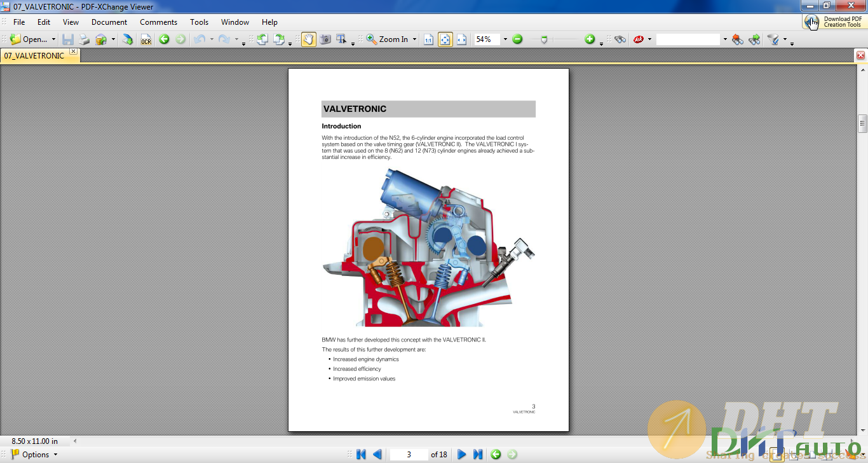Image resolution: width=868 pixels, height=463 pixels.
Task: Toggle Fit Width view mode
Action: 462,39
